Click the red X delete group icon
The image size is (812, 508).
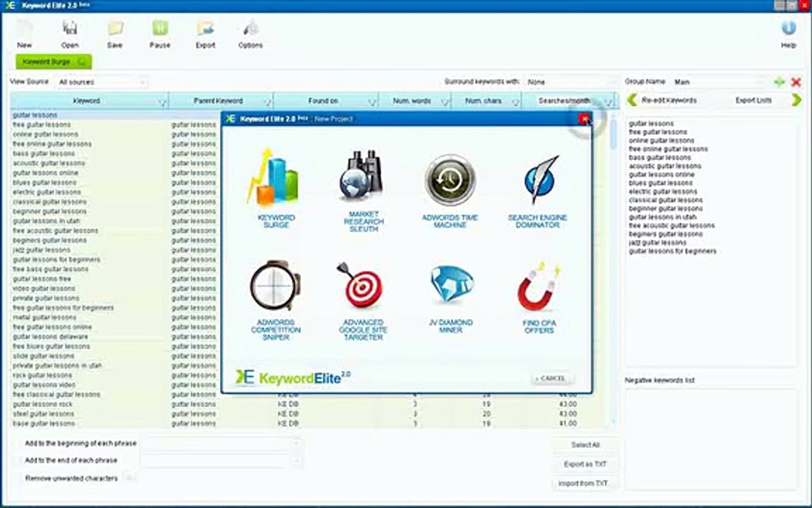click(796, 82)
